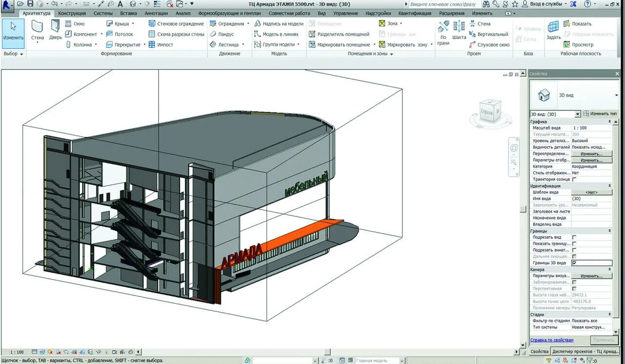The height and width of the screenshot is (364, 625).
Task: Expand the Ограждения railing dropdown
Action: 248,23
